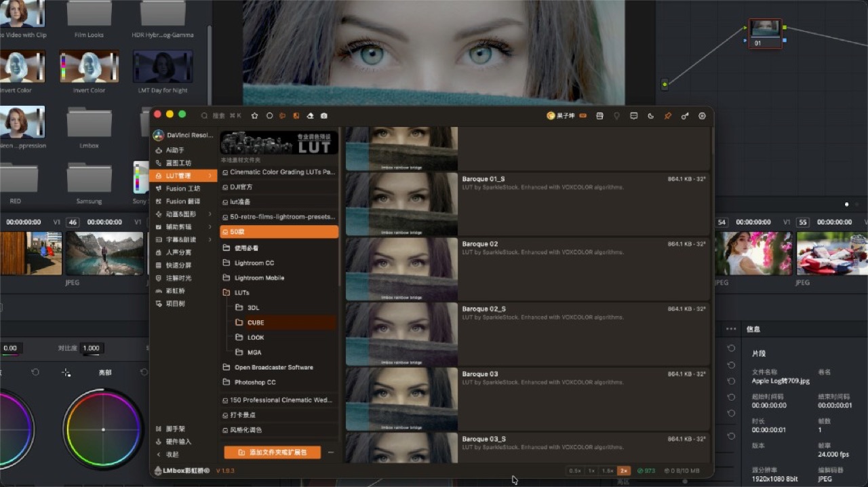Click the circle icon in LMbox toolbar
The width and height of the screenshot is (868, 487).
(269, 116)
